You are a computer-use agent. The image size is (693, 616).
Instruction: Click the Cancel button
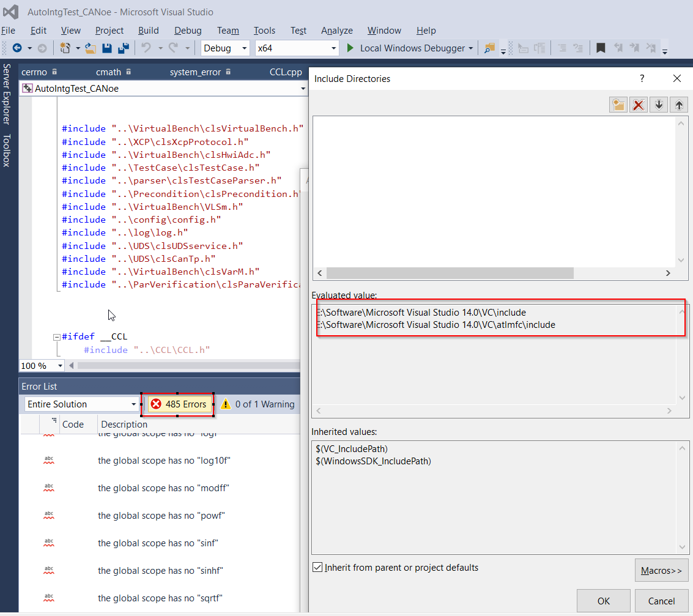tap(661, 601)
